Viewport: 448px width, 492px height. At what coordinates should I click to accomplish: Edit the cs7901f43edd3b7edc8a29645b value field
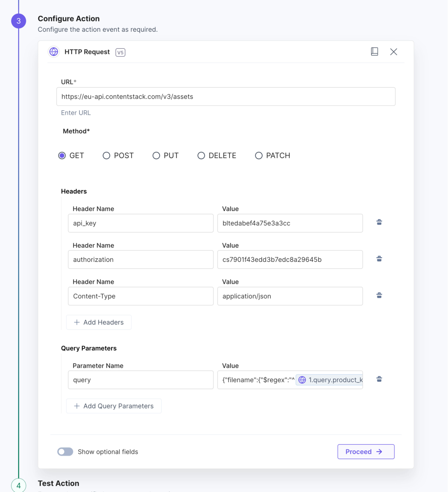[290, 259]
